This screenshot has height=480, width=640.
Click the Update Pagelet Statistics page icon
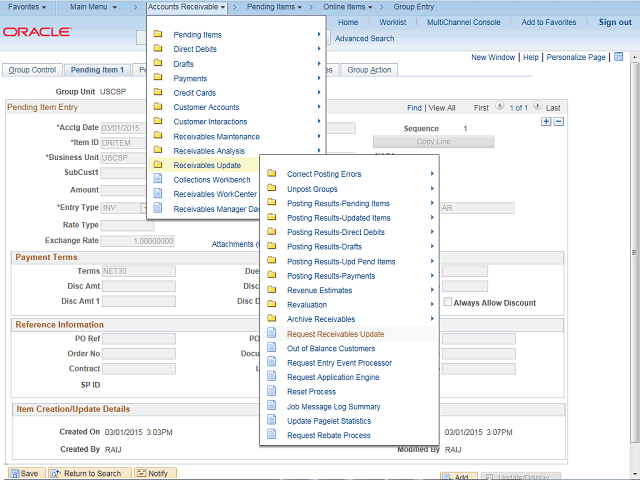point(272,420)
